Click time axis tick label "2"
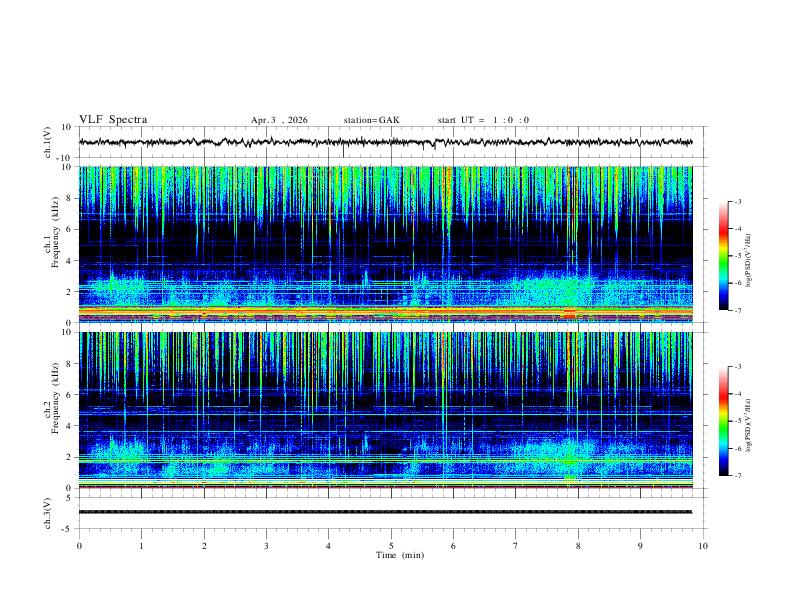 (204, 546)
